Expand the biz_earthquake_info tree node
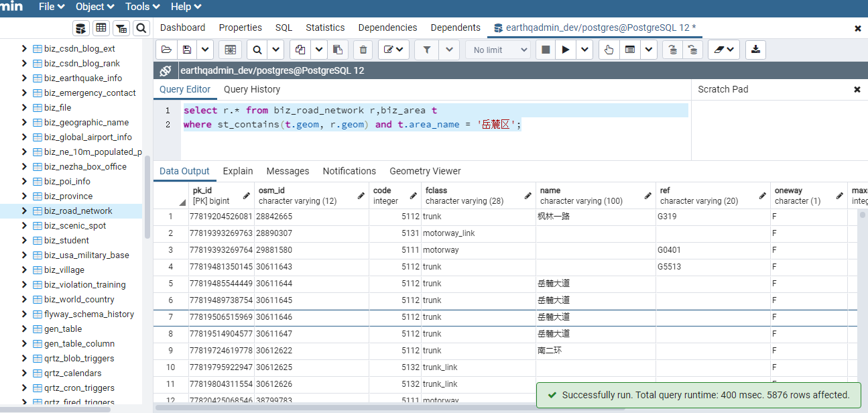 24,78
